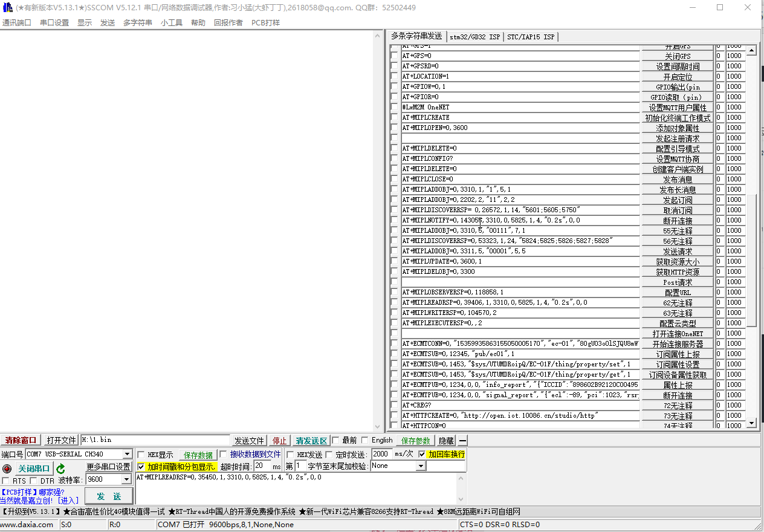Image resolution: width=764 pixels, height=532 pixels.
Task: Open the 回报作者 menu
Action: click(x=228, y=23)
